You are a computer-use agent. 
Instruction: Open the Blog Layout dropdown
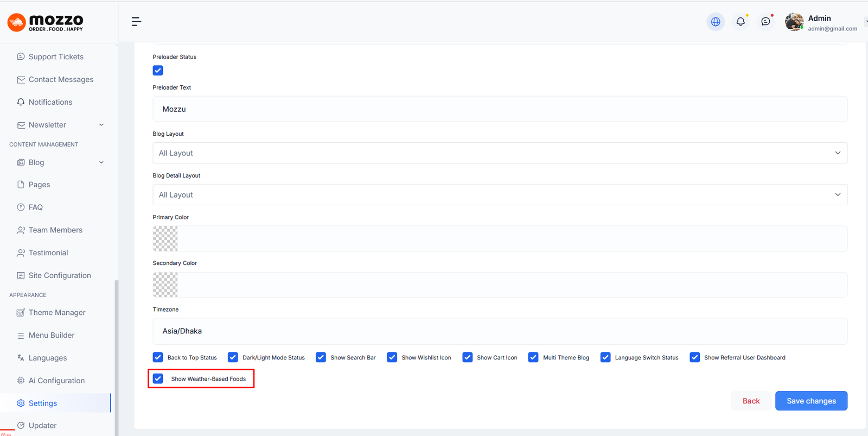click(499, 153)
